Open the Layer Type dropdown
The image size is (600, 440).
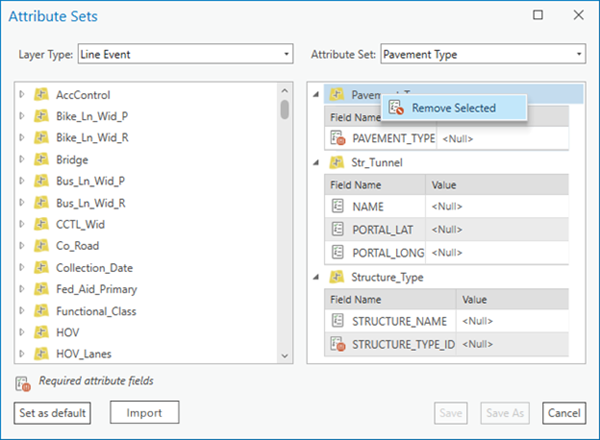pos(186,54)
